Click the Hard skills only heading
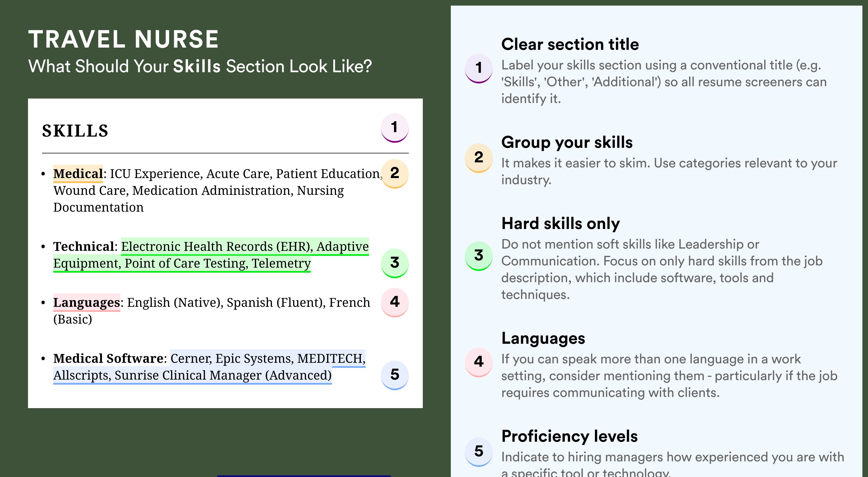The image size is (868, 477). [561, 223]
